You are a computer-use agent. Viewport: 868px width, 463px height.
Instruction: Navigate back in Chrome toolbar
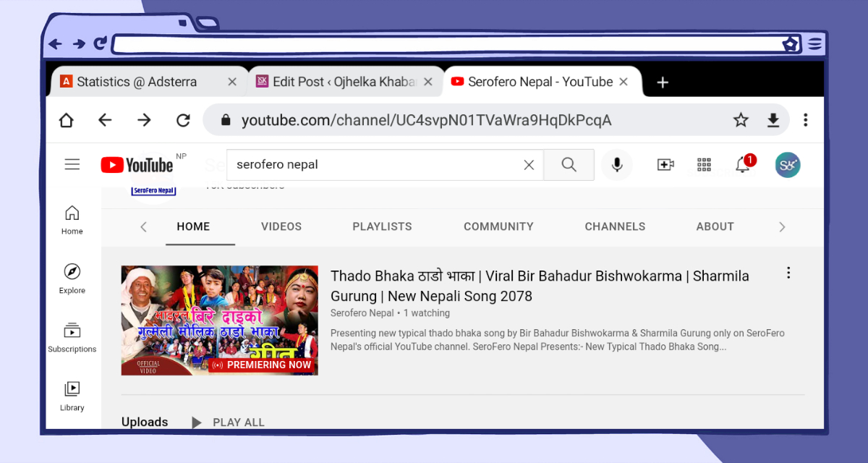tap(106, 120)
